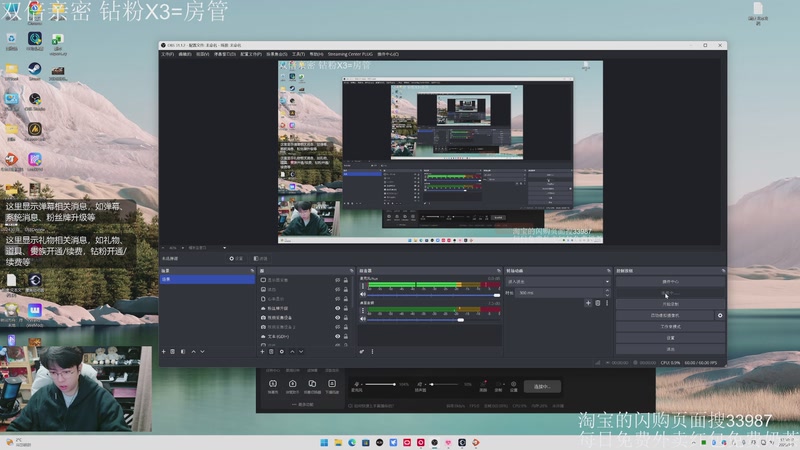Open source properties gear in the Sources toolbar

[x=282, y=351]
